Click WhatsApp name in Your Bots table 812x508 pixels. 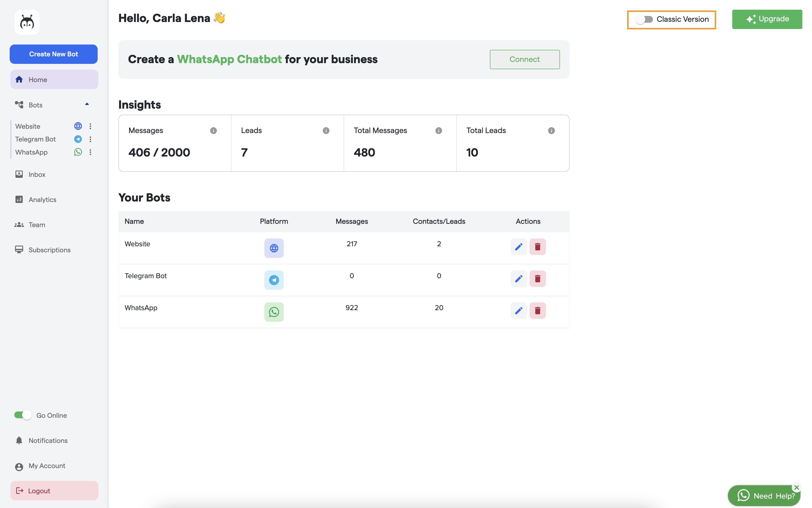[141, 308]
